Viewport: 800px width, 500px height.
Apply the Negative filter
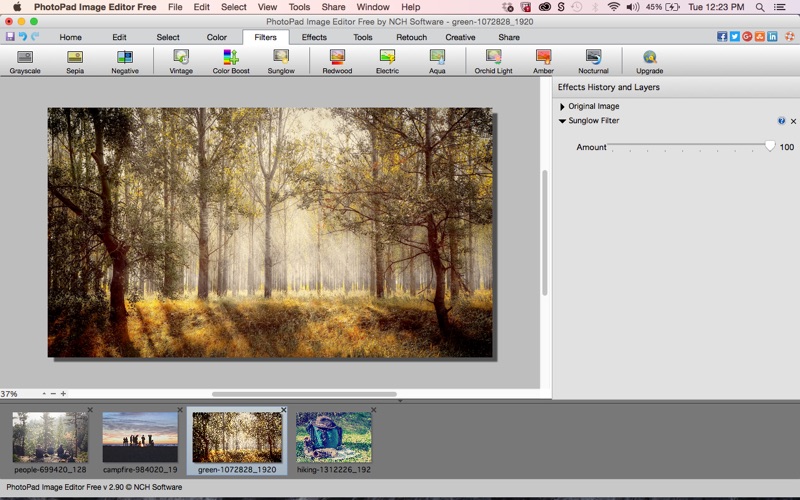point(125,61)
